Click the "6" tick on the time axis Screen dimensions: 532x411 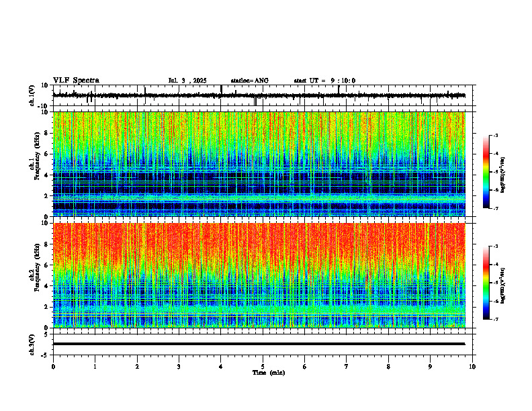(304, 367)
